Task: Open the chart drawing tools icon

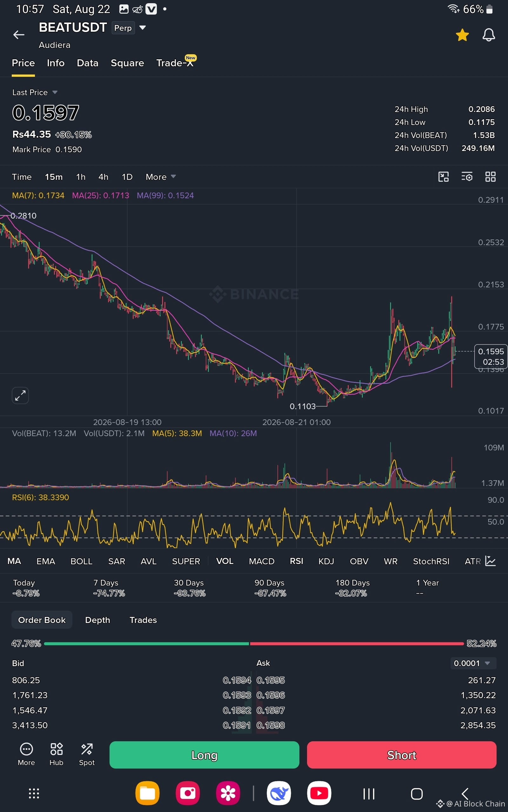Action: 444,177
